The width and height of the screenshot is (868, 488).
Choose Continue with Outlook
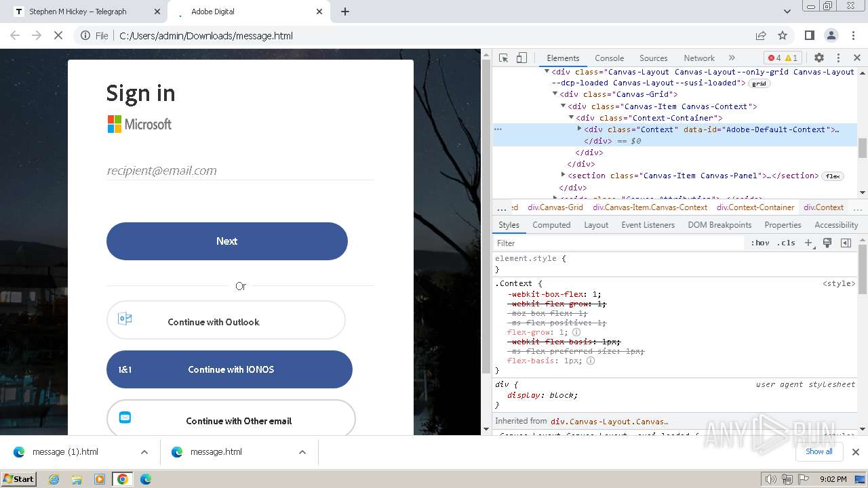(x=226, y=320)
